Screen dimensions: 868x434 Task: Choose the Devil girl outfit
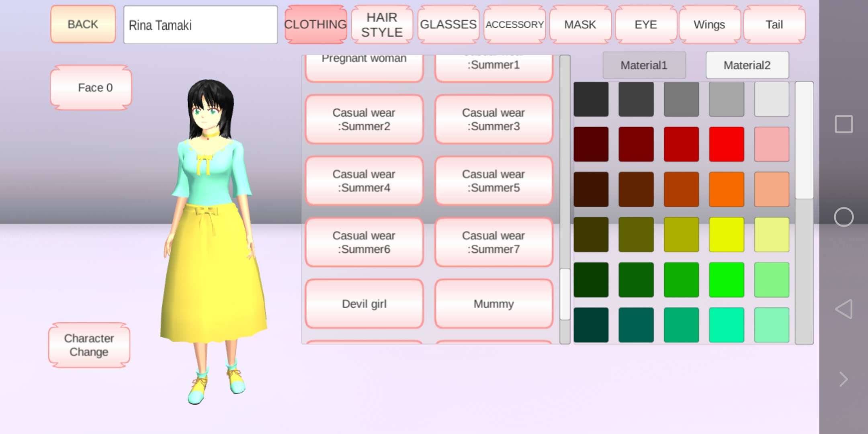[364, 304]
